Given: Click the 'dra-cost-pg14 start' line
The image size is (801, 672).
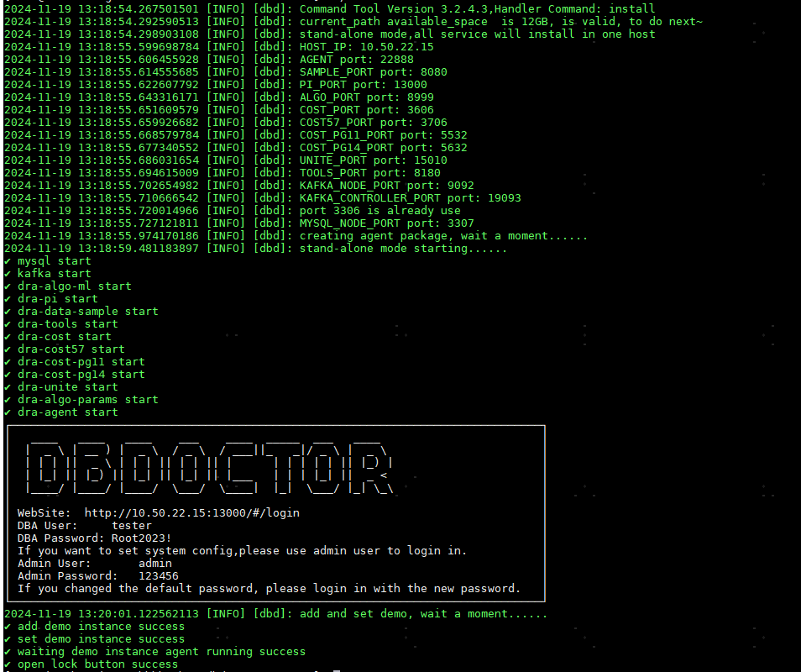Looking at the screenshot, I should click(x=75, y=374).
